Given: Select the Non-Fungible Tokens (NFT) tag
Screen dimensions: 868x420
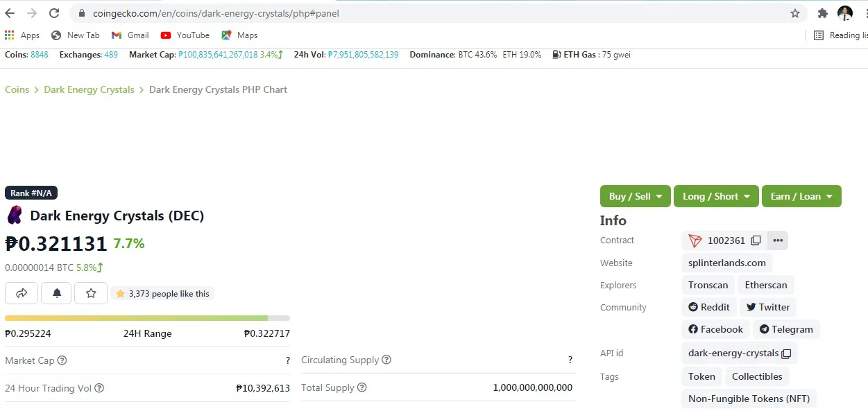Looking at the screenshot, I should (749, 399).
